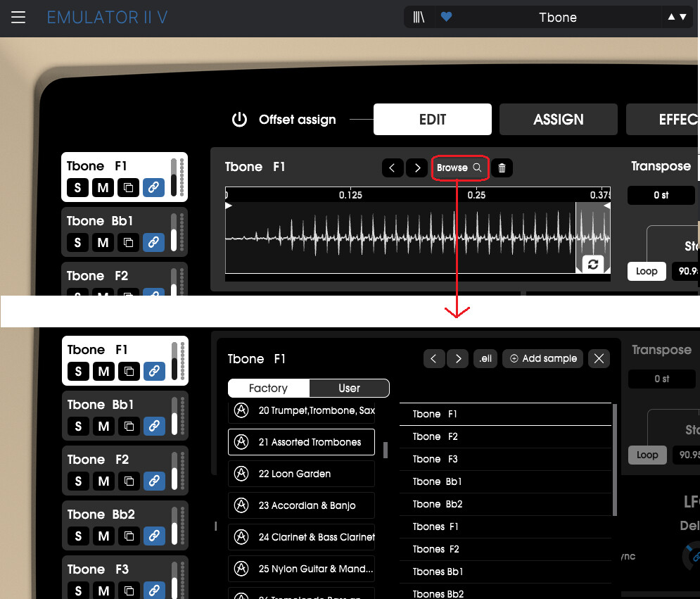The image size is (700, 599).
Task: Open the hamburger main menu
Action: point(18,18)
